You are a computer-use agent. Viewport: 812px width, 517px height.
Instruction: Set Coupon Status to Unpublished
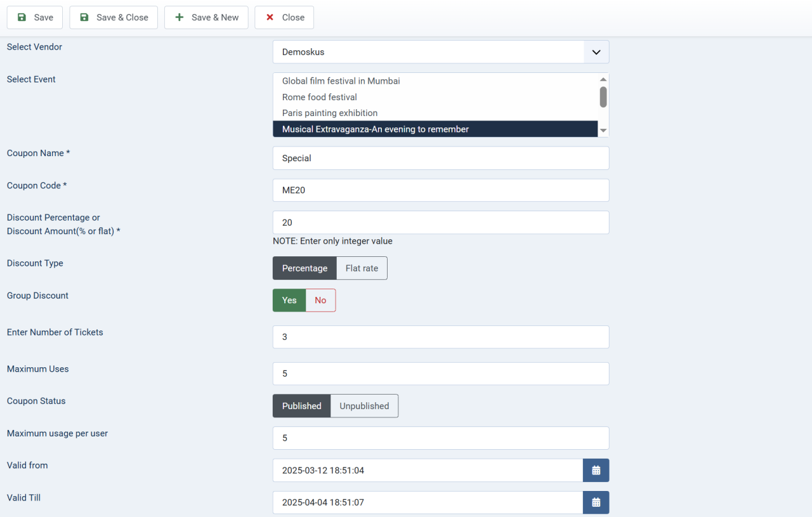[x=364, y=406]
